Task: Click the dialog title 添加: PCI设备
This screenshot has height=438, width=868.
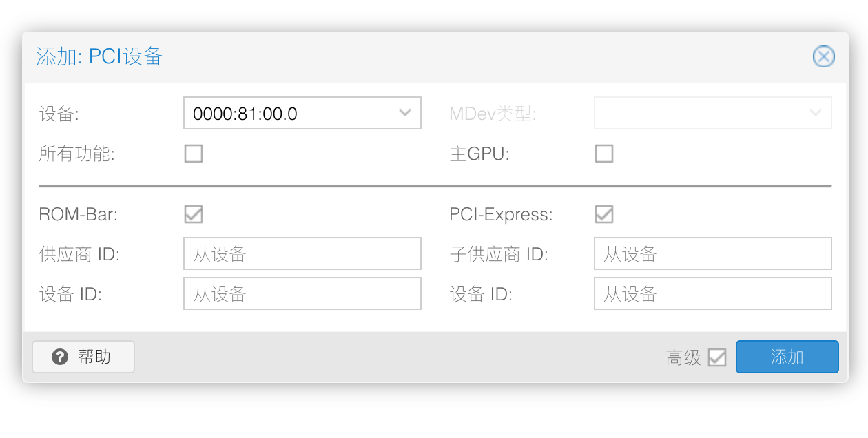Action: 99,56
